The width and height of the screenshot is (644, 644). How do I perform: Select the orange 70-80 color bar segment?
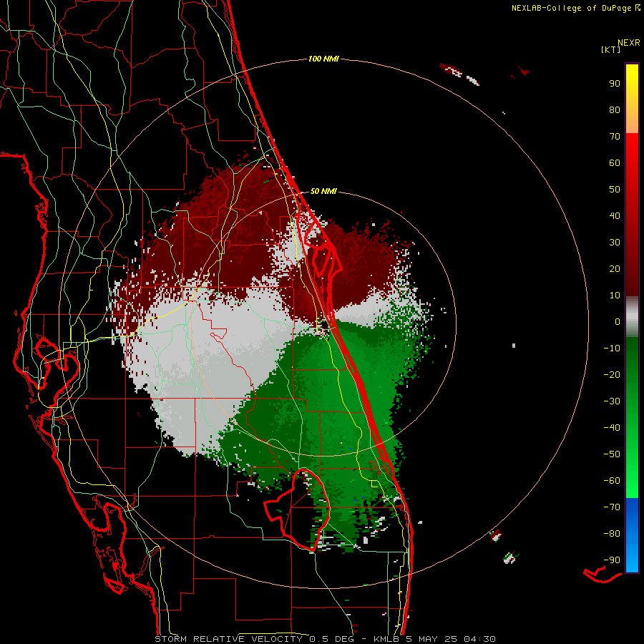[632, 120]
